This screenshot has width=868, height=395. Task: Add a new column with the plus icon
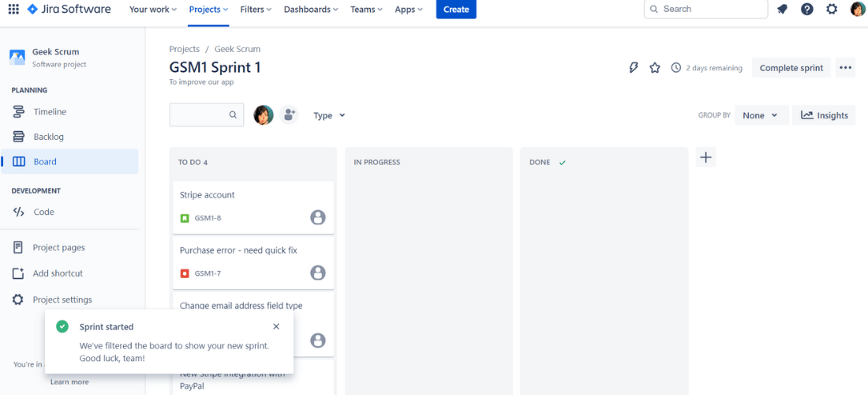(x=705, y=157)
